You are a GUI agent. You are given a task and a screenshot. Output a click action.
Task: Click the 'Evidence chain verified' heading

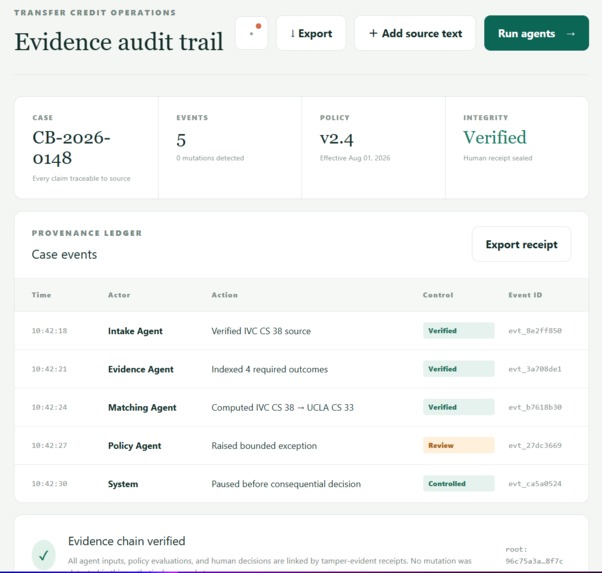tap(127, 541)
